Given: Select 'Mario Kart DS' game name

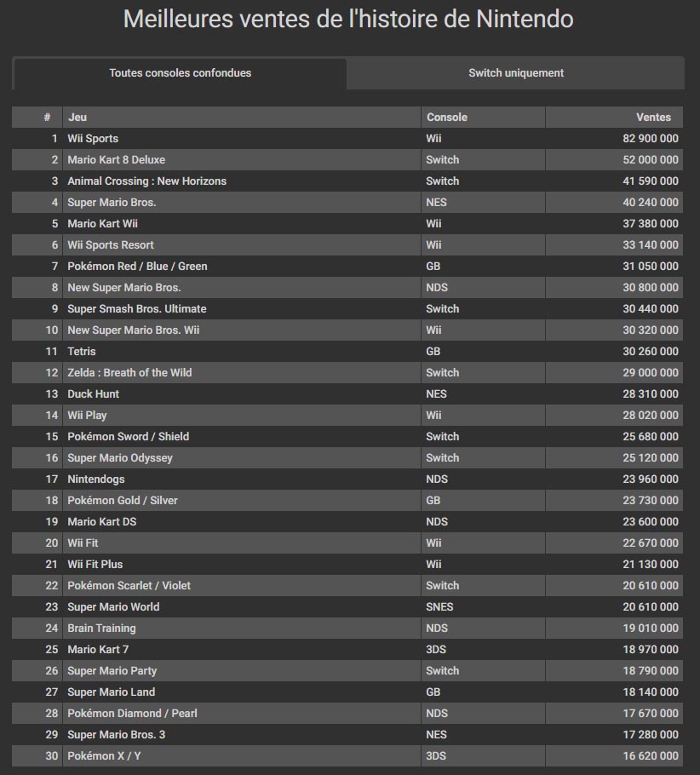Looking at the screenshot, I should tap(102, 521).
